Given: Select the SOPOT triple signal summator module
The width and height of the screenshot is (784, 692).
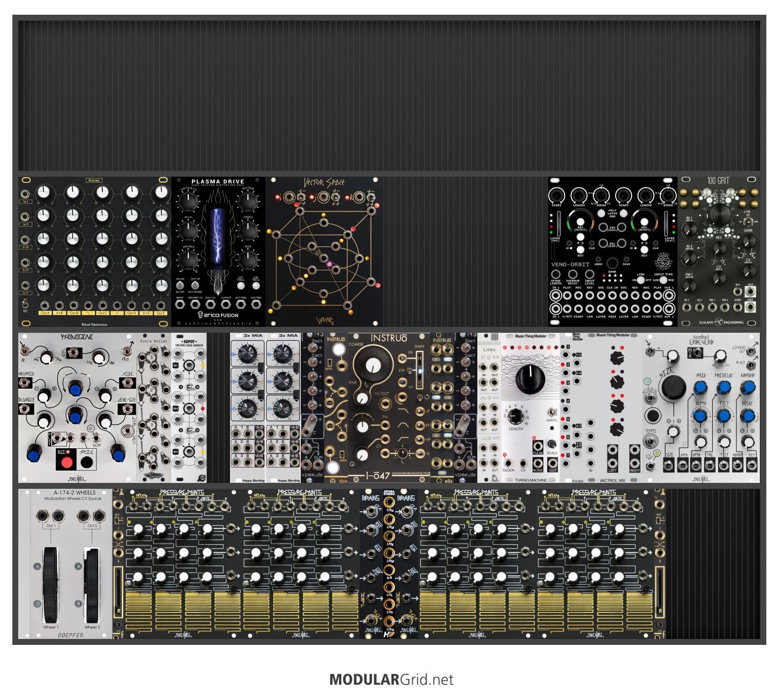Looking at the screenshot, I should (190, 408).
